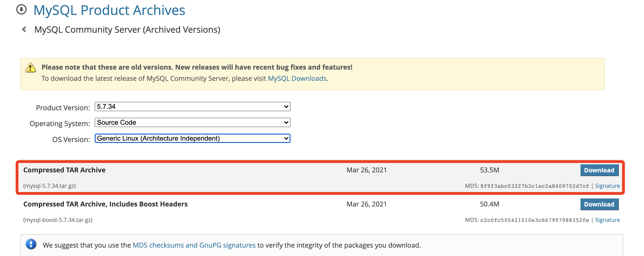Click the MD5 hash starting with 8f9f3abc
Screen dimensions: 644x256
click(x=534, y=186)
